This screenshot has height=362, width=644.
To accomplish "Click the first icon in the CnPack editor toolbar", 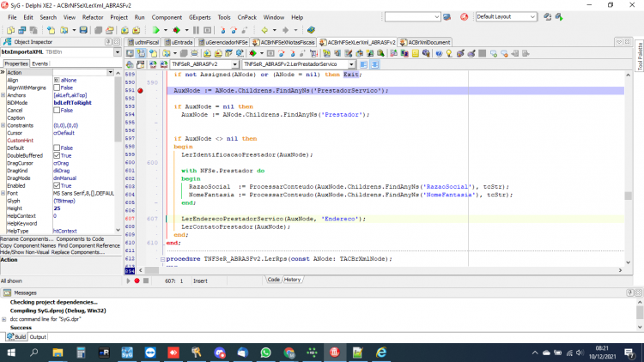I will [x=130, y=53].
